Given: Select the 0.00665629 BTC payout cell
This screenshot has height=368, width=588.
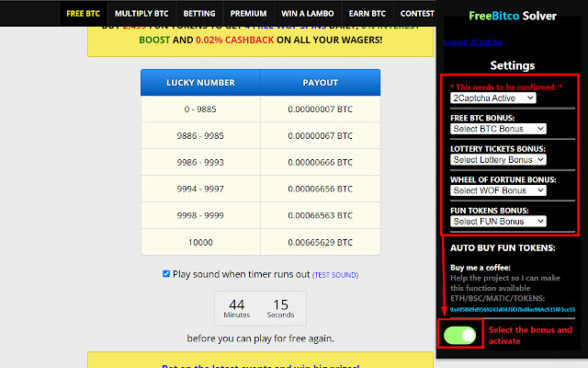Looking at the screenshot, I should tap(321, 242).
